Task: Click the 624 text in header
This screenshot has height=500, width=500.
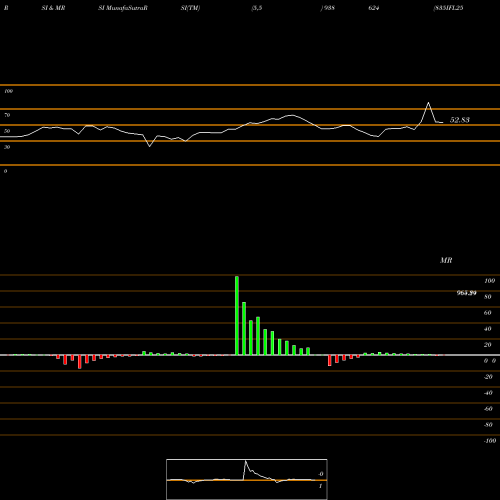Action: (x=374, y=8)
